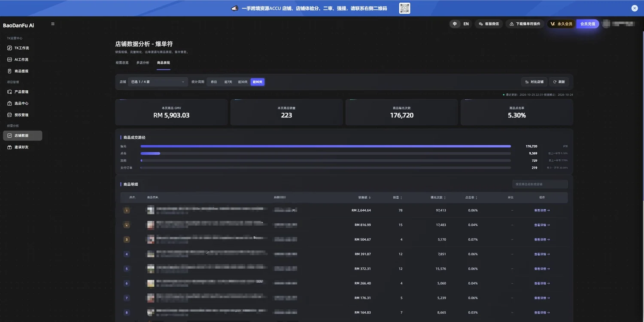Click the megaphone icon in banner
This screenshot has height=322, width=644.
point(234,8)
